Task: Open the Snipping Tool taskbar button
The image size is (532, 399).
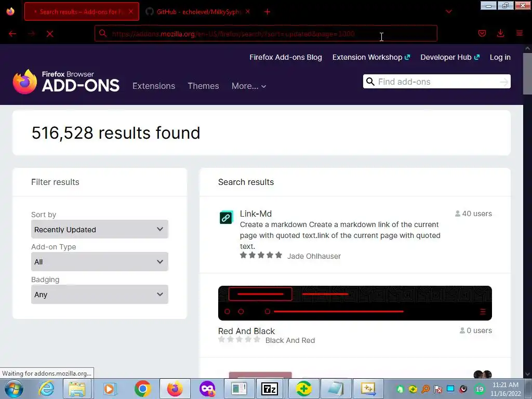Action: (x=368, y=389)
